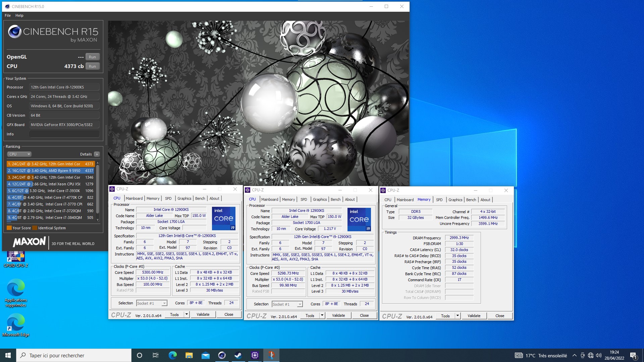
Task: Run the CPU benchmark
Action: tap(93, 66)
